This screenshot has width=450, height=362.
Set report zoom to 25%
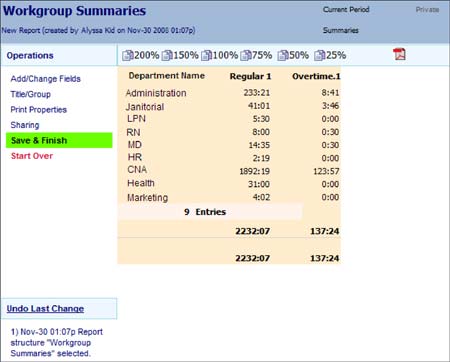click(x=330, y=55)
